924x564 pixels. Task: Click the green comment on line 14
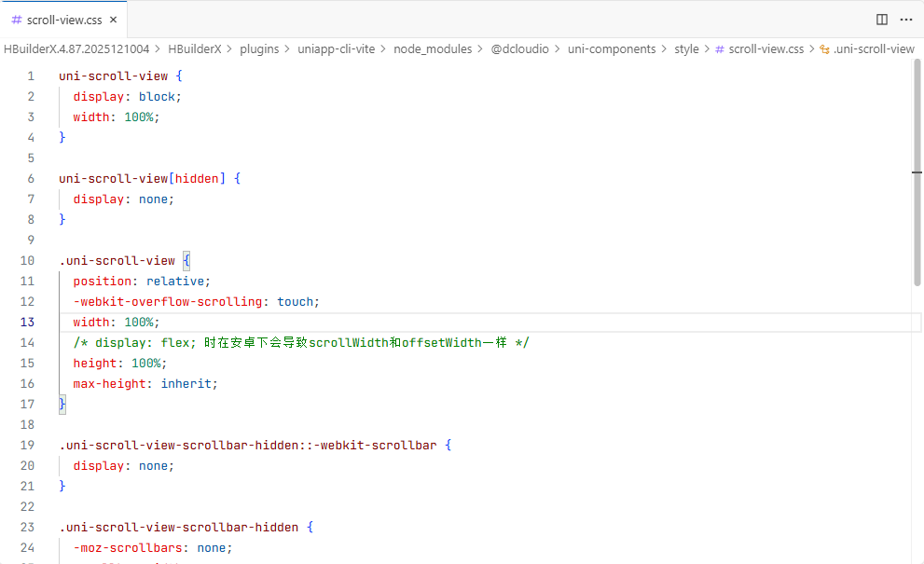[301, 342]
